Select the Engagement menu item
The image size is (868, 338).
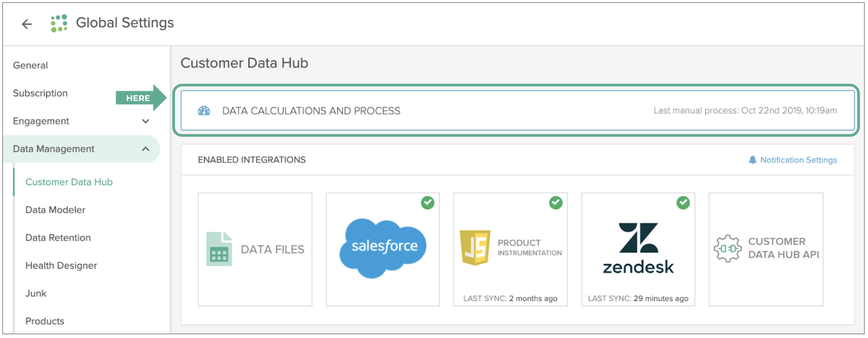pos(41,121)
